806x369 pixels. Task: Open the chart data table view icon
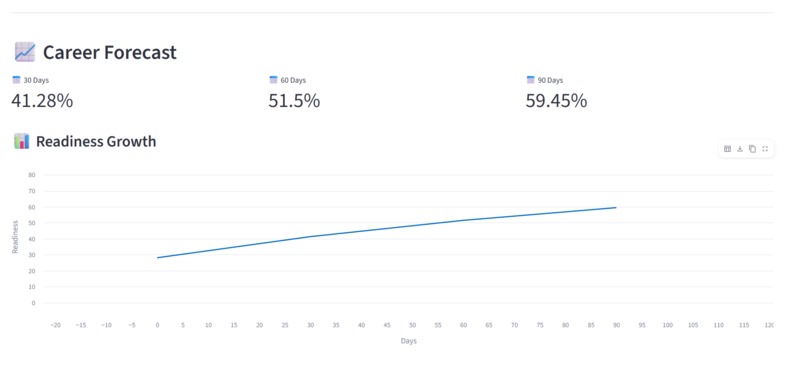[727, 149]
